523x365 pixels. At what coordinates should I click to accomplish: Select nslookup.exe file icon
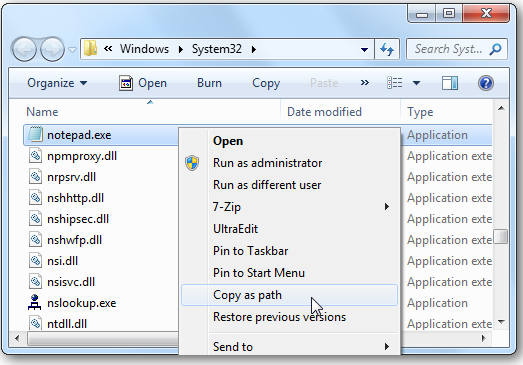(x=35, y=302)
